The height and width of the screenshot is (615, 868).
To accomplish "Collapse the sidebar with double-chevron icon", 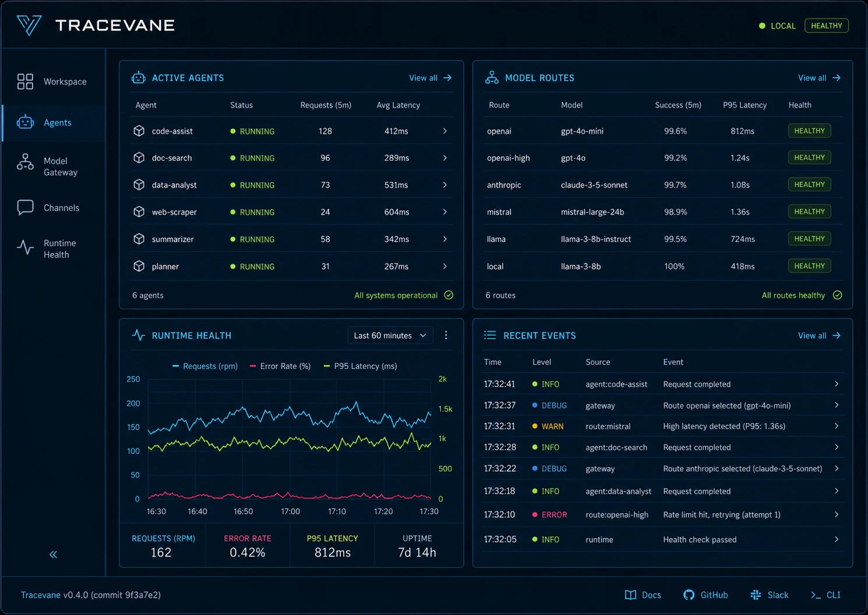I will tap(53, 554).
